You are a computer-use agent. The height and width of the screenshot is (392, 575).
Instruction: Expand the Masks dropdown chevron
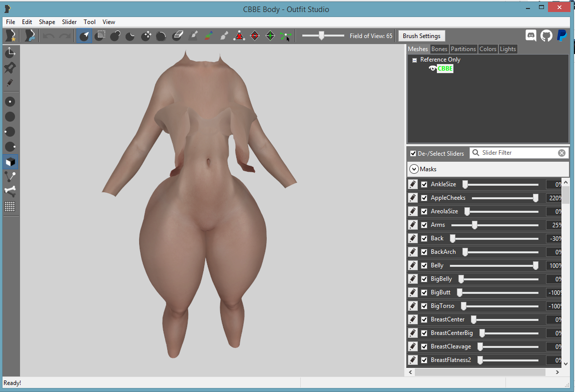point(414,169)
